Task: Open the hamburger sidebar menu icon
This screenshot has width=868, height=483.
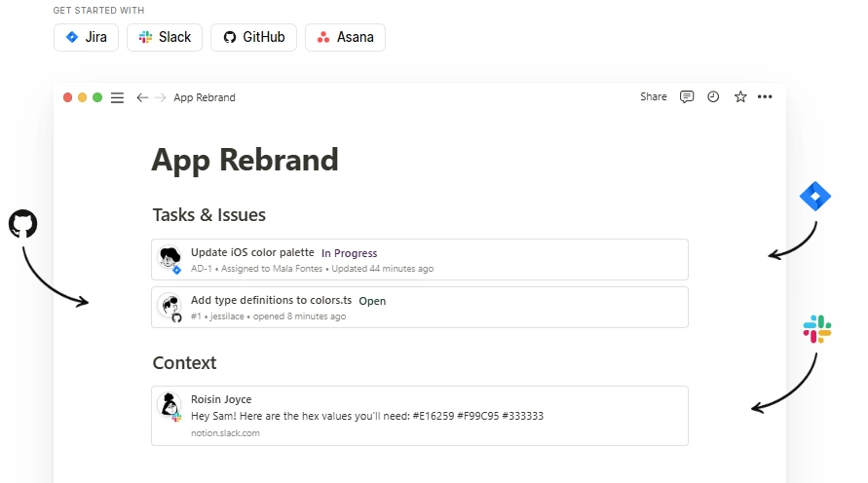Action: pyautogui.click(x=117, y=98)
